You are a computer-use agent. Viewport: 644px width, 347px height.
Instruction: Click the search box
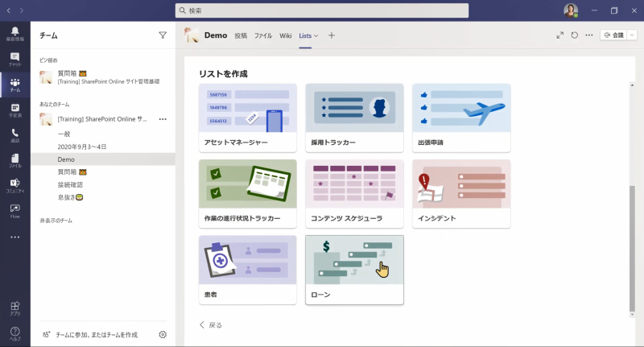pyautogui.click(x=322, y=10)
